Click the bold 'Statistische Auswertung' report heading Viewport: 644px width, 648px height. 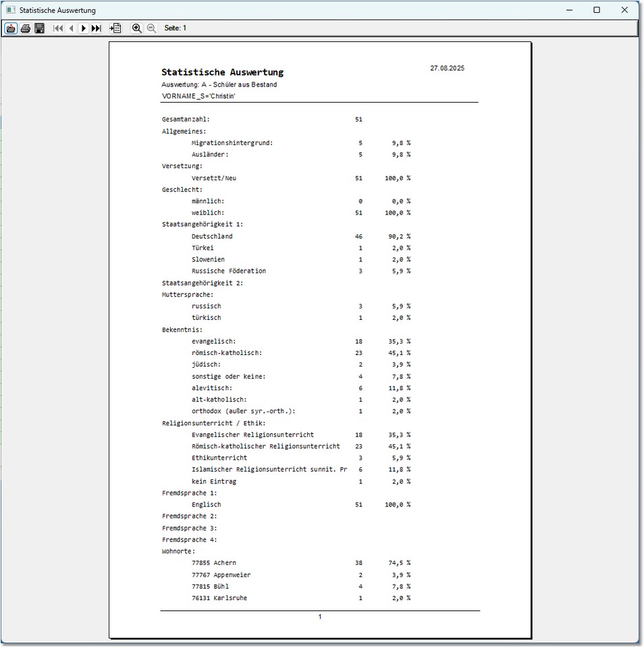coord(222,72)
